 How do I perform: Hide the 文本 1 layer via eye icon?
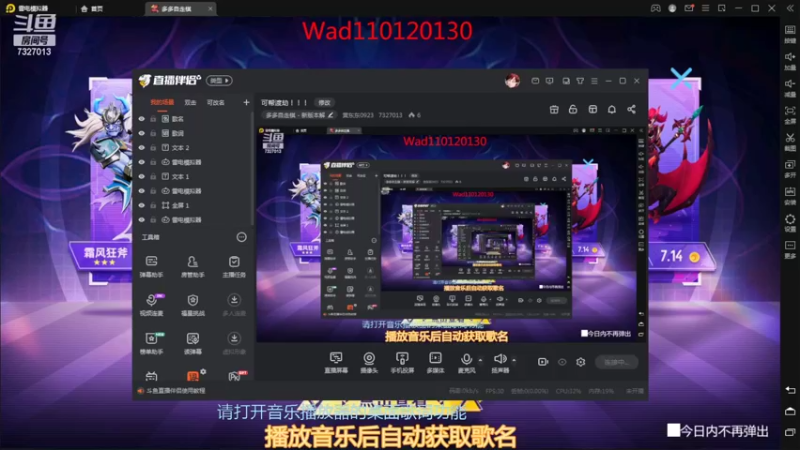(x=141, y=177)
